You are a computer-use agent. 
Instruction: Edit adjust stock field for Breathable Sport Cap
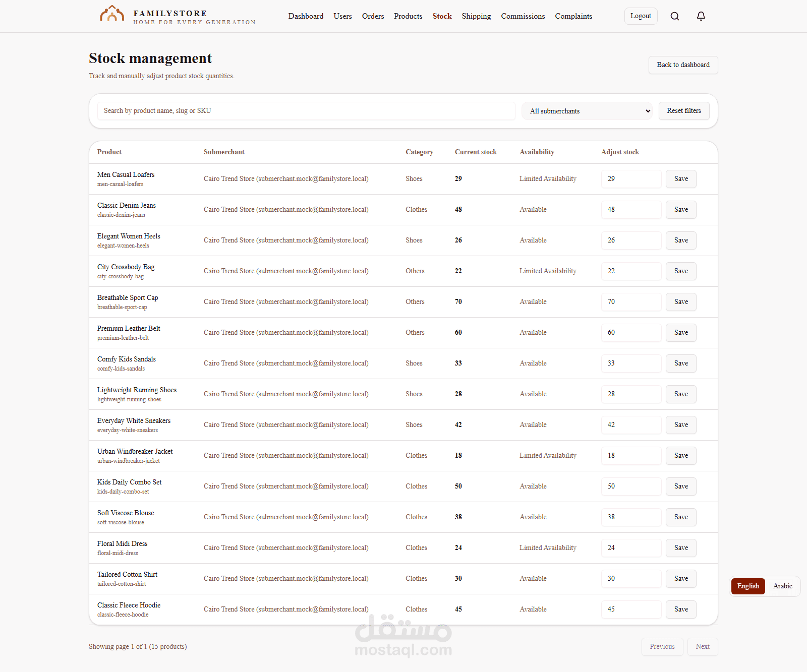(631, 302)
